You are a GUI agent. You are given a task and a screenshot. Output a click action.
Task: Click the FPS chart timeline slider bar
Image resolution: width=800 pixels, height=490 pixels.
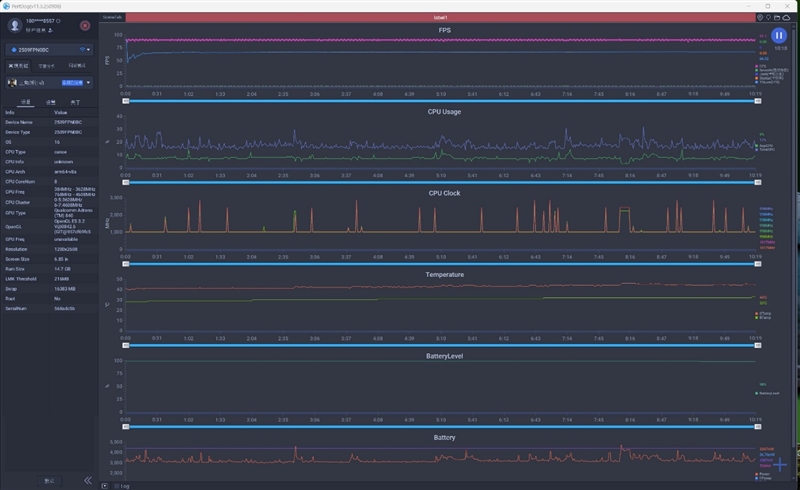440,101
